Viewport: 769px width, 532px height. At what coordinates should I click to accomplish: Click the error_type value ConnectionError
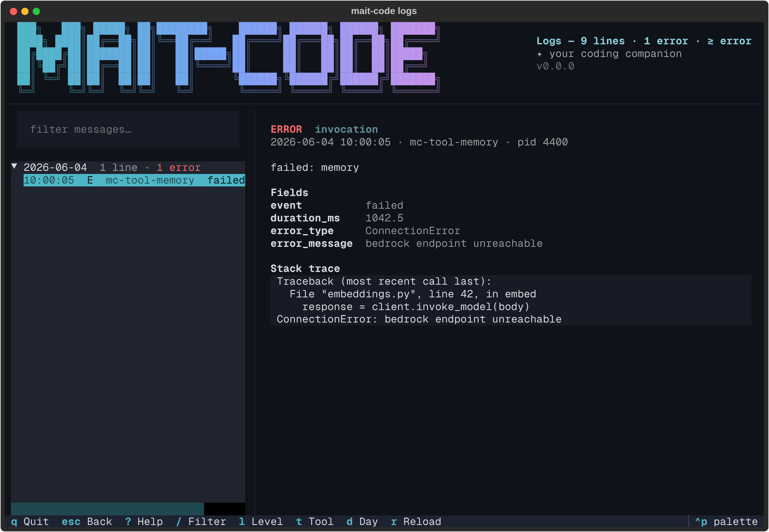pyautogui.click(x=413, y=231)
